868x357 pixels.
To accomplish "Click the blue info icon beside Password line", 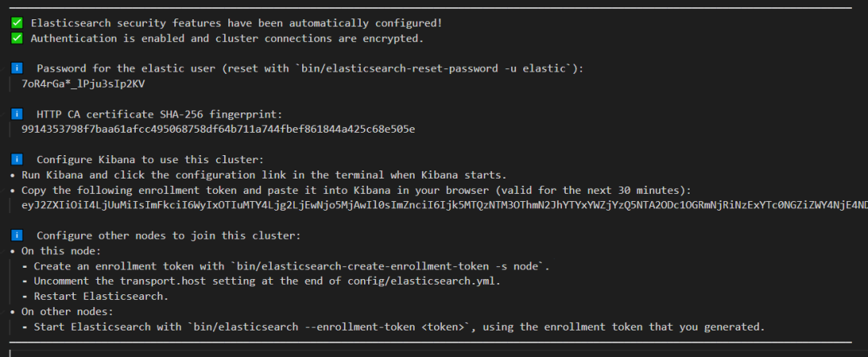I will click(17, 68).
